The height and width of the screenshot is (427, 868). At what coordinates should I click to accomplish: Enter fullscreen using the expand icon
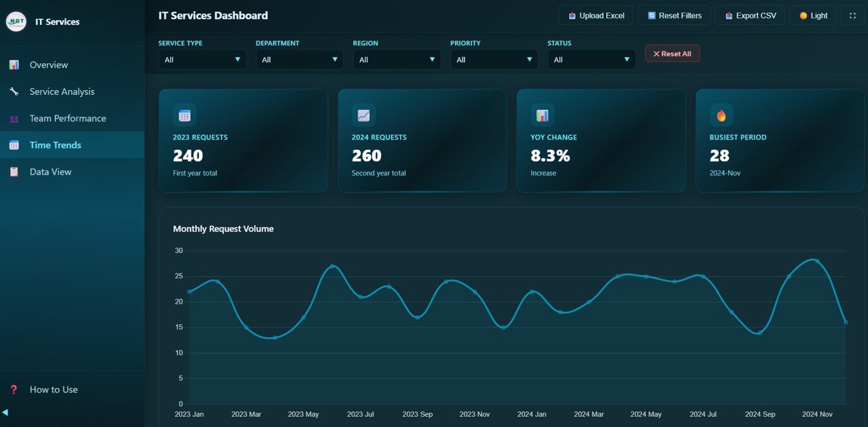(852, 15)
